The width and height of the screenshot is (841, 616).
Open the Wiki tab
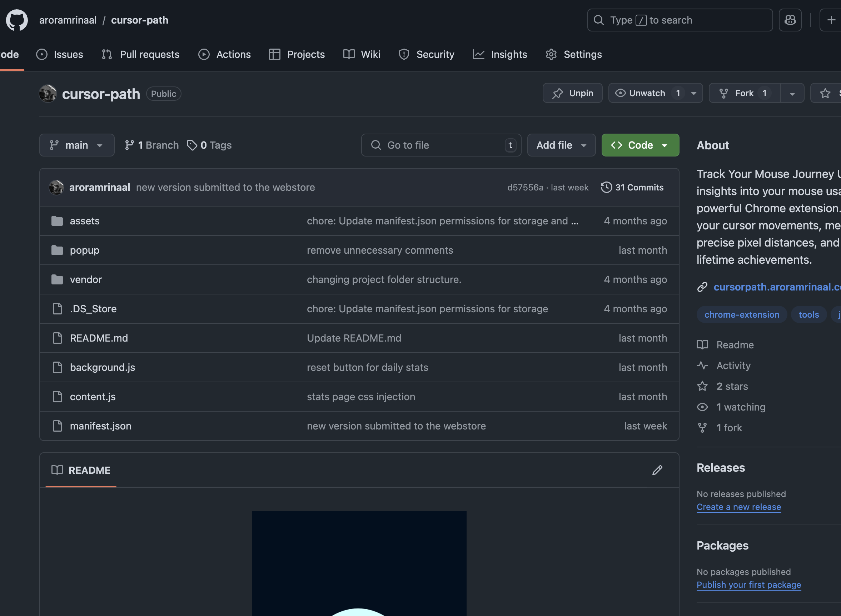coord(362,54)
